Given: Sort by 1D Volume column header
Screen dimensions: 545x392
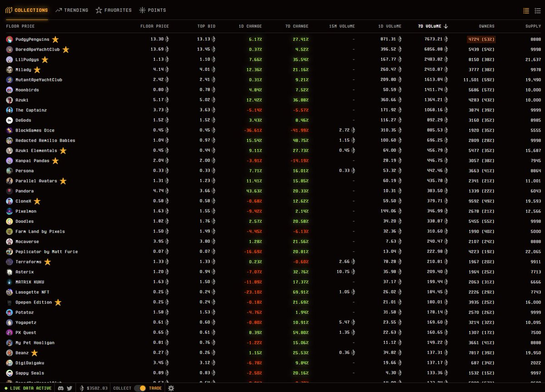Looking at the screenshot, I should pos(390,26).
